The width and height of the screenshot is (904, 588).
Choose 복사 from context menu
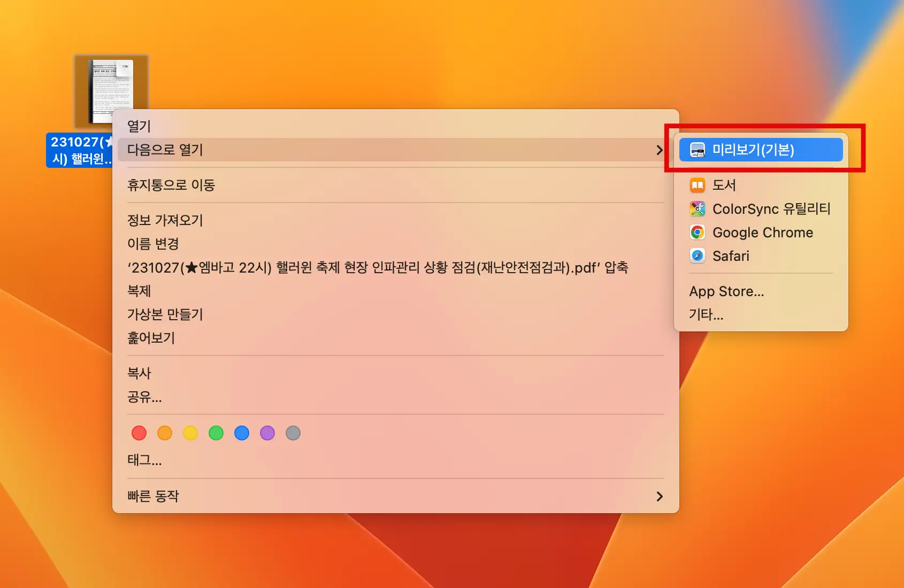[x=396, y=373]
